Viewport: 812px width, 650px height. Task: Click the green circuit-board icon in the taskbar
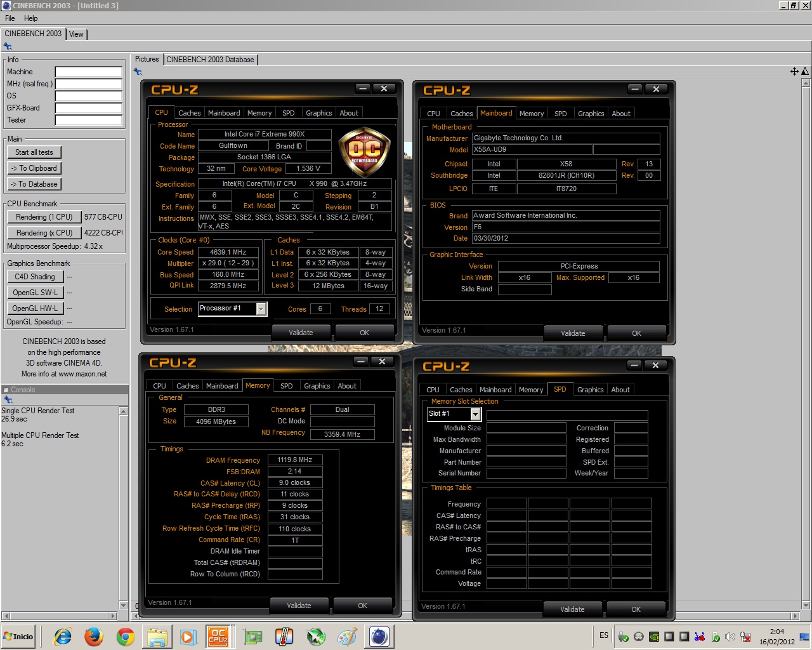253,636
